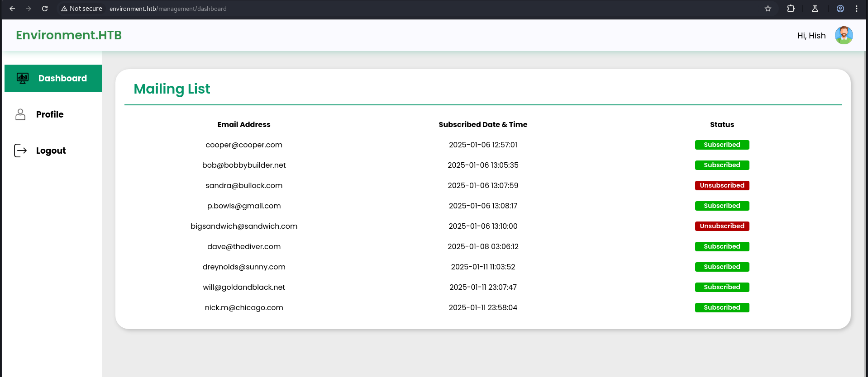Click the Dashboard monitor icon in sidebar
Viewport: 868px width, 377px height.
point(23,78)
